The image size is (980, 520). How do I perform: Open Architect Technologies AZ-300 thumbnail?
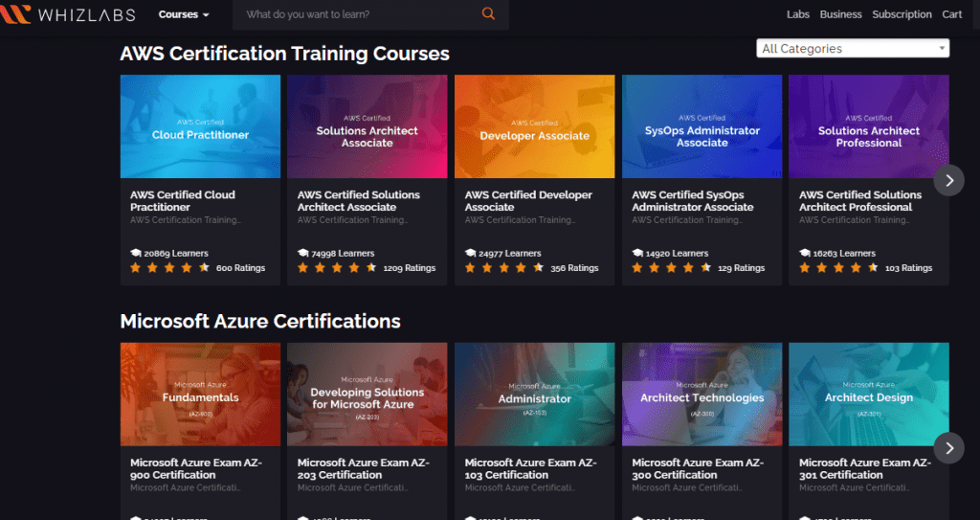[x=702, y=395]
